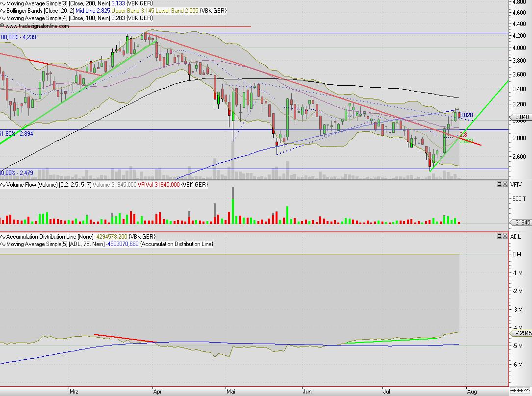The height and width of the screenshot is (396, 532).
Task: Click the ADL axis label
Action: (x=515, y=237)
